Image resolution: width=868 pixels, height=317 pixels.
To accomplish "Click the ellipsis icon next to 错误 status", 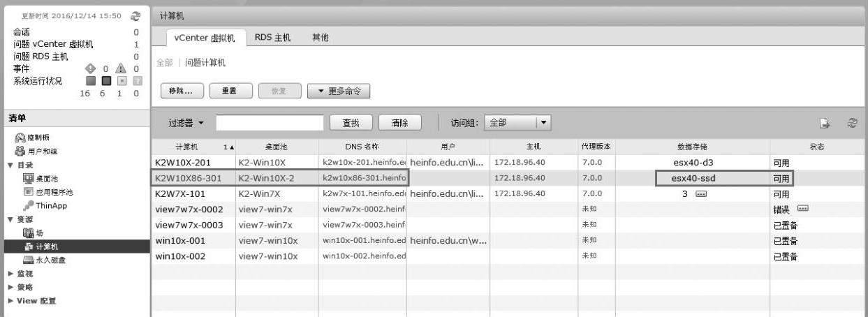I will point(802,209).
